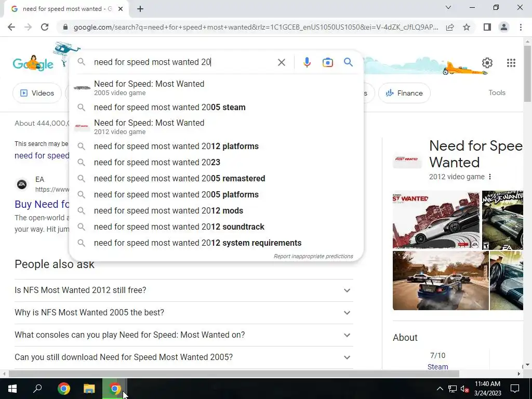The height and width of the screenshot is (399, 532).
Task: Open the notification center icon
Action: [x=515, y=389]
